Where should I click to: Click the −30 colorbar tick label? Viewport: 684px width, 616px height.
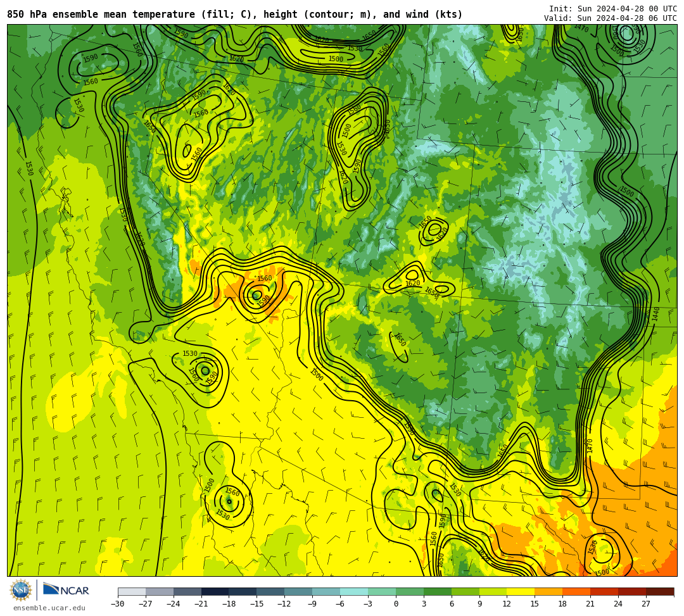[118, 604]
